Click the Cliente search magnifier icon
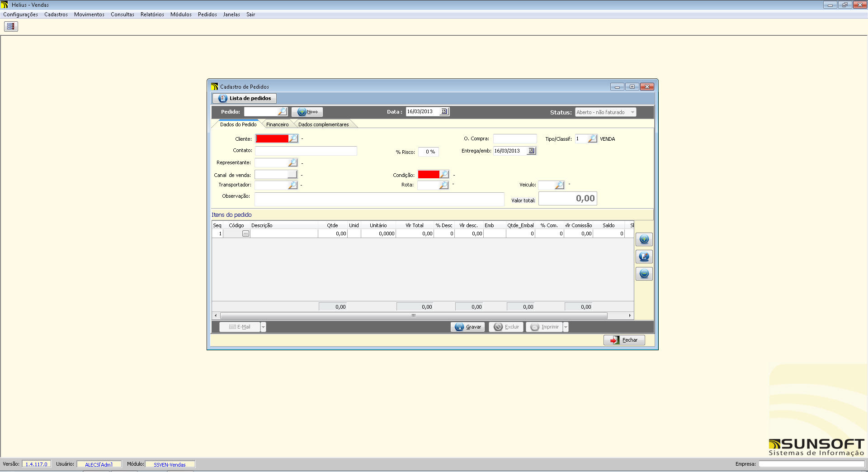 point(293,138)
